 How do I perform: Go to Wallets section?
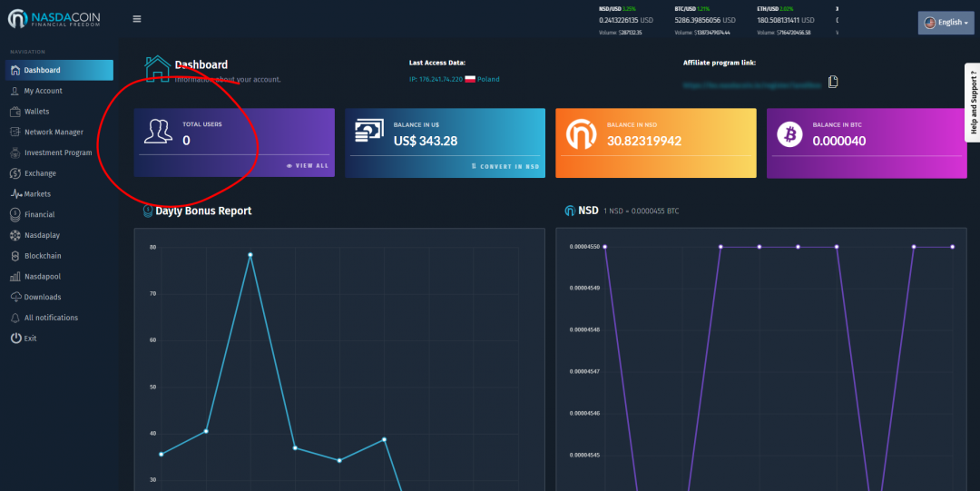pyautogui.click(x=36, y=112)
